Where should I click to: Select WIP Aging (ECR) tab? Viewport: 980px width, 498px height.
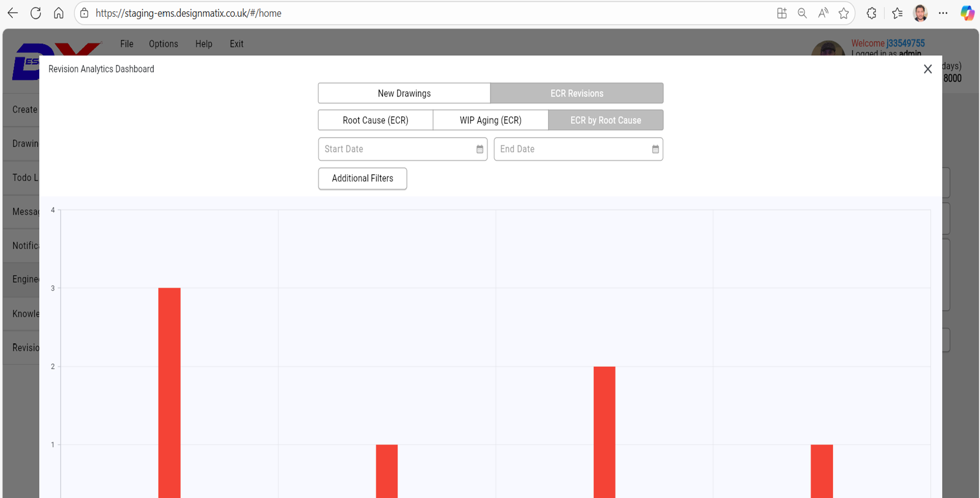click(491, 121)
